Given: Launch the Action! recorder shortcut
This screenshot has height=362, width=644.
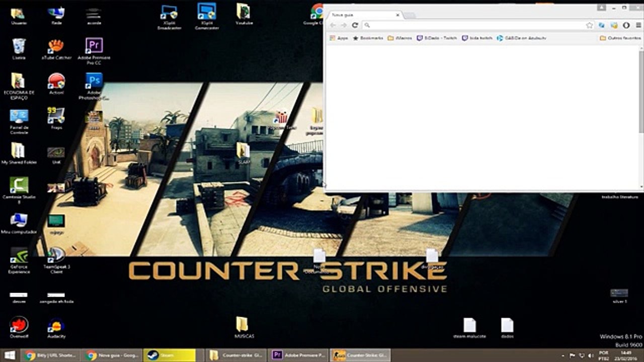Looking at the screenshot, I should 56,84.
